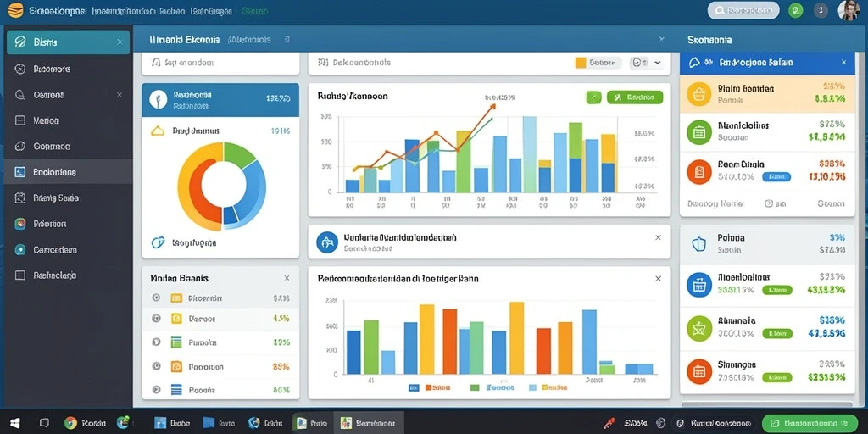Open Chrome from the taskbar

click(x=70, y=423)
